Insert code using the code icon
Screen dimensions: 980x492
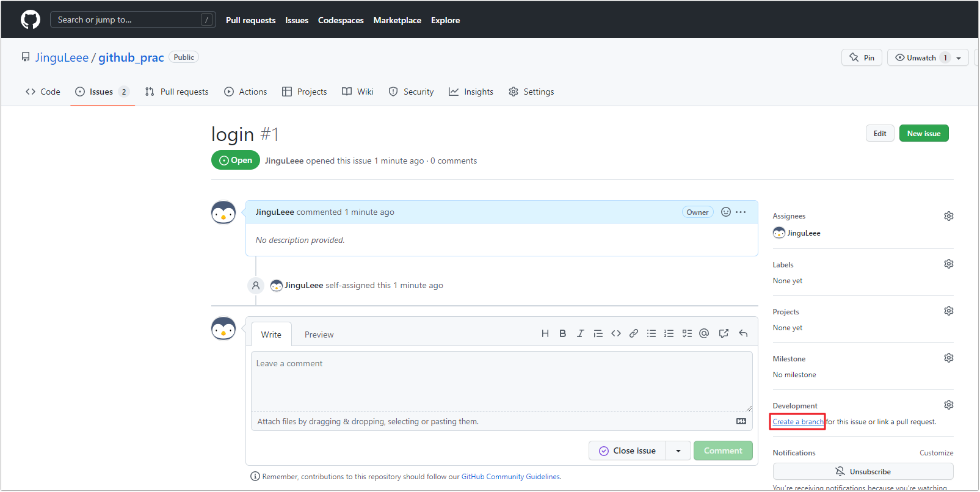coord(616,333)
